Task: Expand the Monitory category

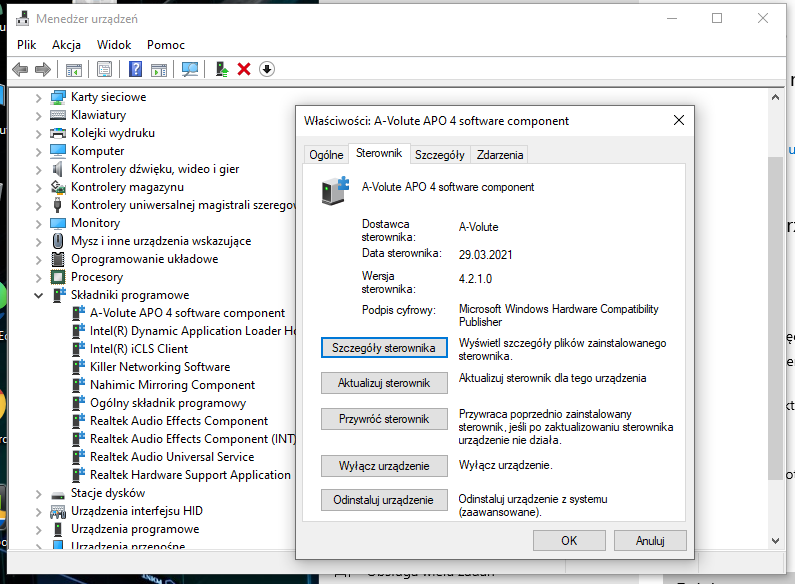Action: (x=39, y=224)
